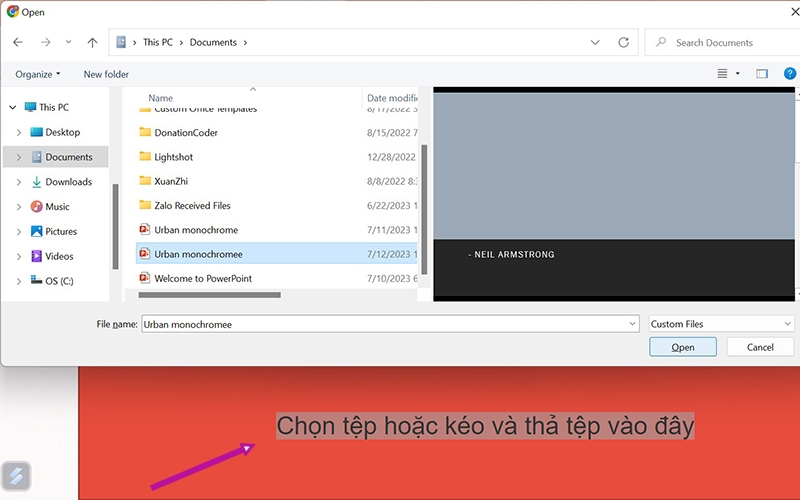
Task: Expand the Documents tree node
Action: (19, 157)
